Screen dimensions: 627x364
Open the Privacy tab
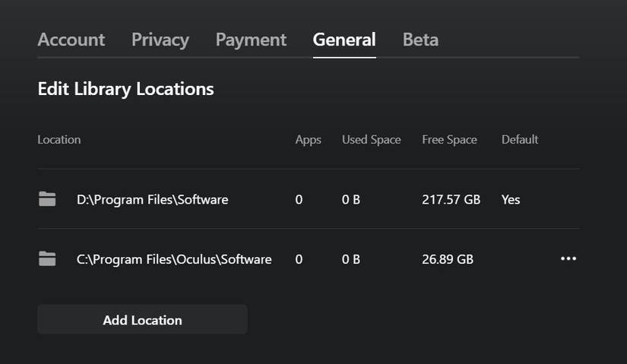[x=160, y=40]
